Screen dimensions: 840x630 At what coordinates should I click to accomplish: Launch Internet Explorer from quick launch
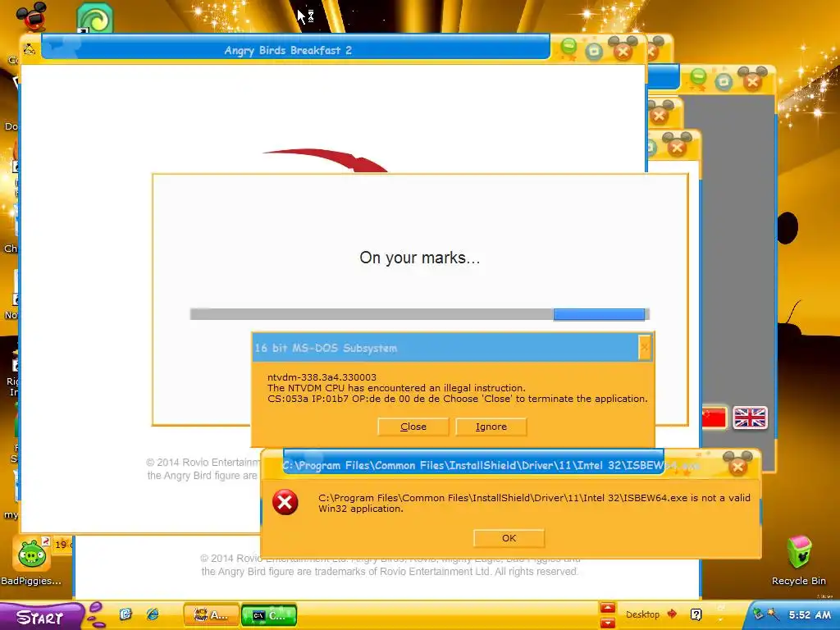click(x=153, y=614)
